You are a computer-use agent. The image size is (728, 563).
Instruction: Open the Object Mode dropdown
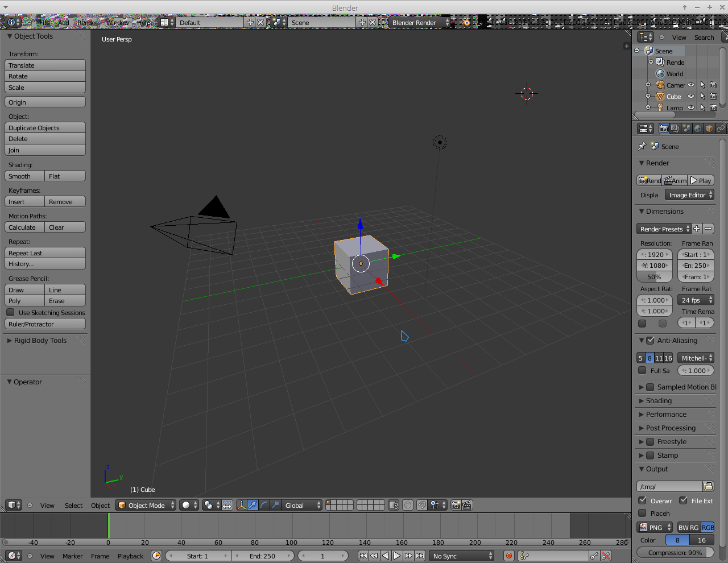[x=146, y=505]
